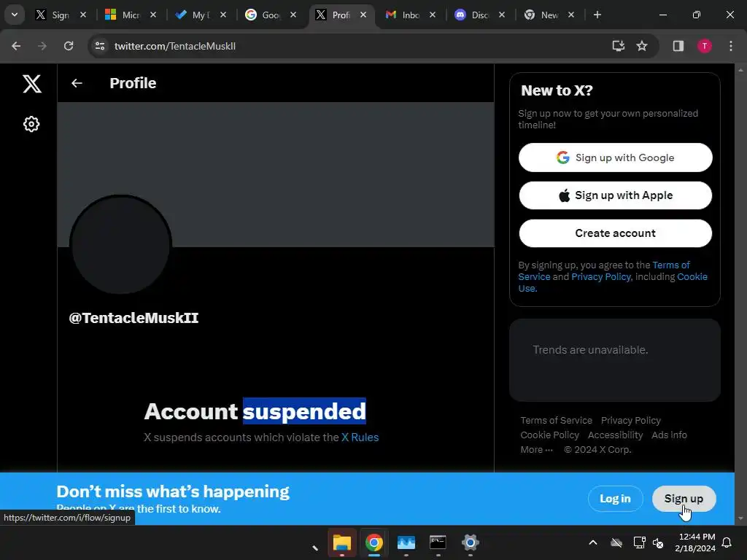This screenshot has height=560, width=747.
Task: Open File Explorer from taskbar
Action: [x=341, y=542]
